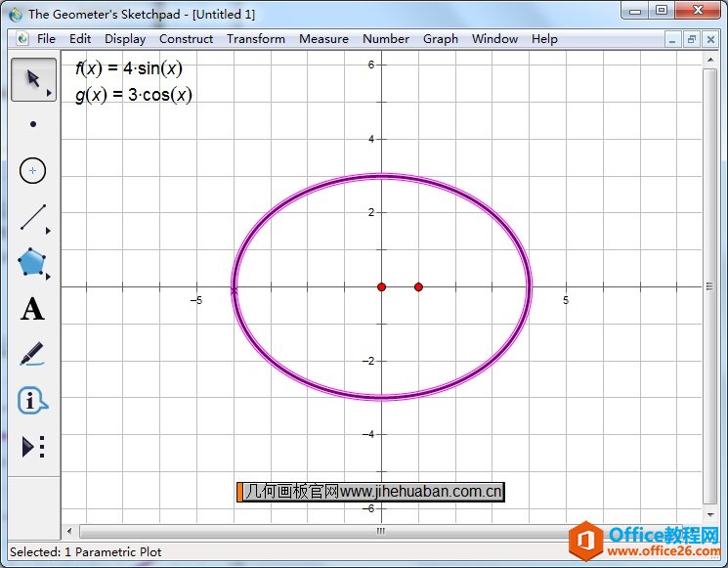Open the Graph menu
Screen dimensions: 728x568
(x=440, y=39)
